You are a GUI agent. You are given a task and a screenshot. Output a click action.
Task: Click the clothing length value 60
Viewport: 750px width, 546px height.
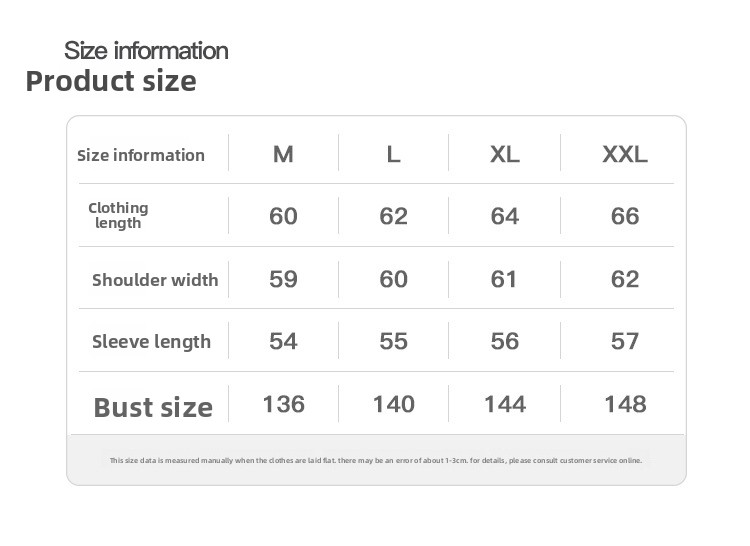coord(283,216)
